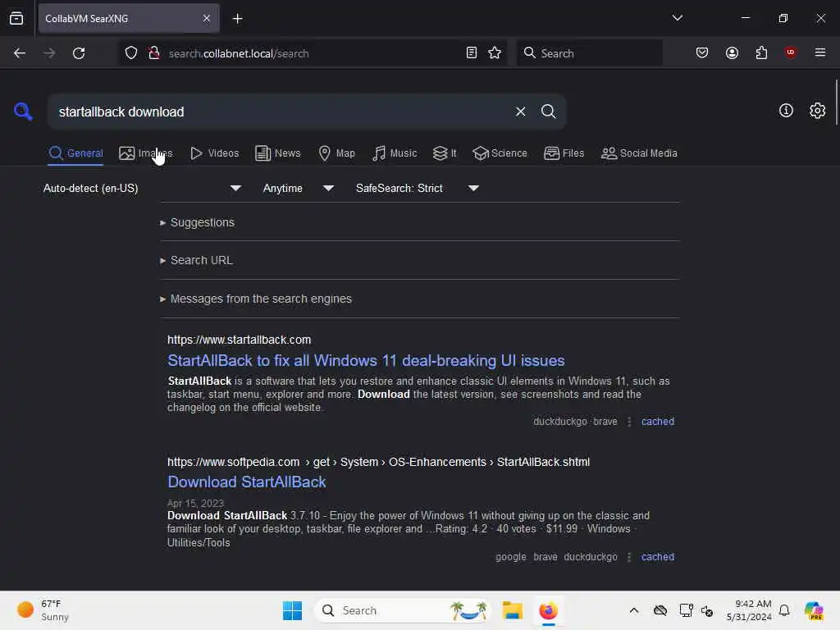The image size is (840, 630).
Task: Click the Windows taskbar Search box
Action: (402, 610)
